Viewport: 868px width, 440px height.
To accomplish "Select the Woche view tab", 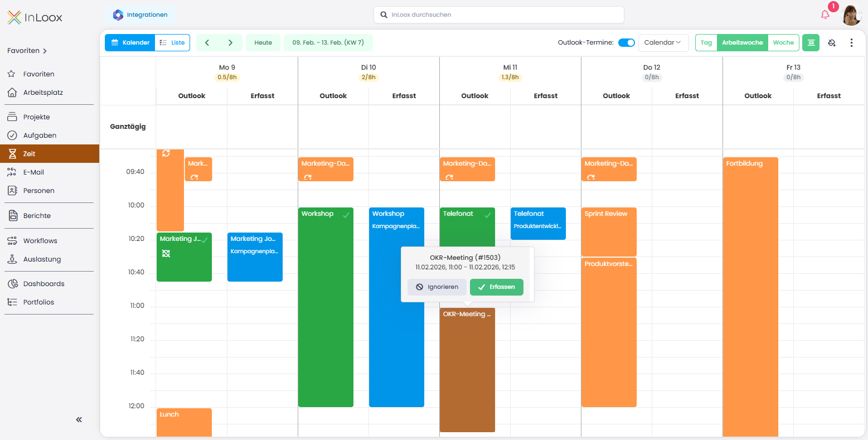I will 783,42.
